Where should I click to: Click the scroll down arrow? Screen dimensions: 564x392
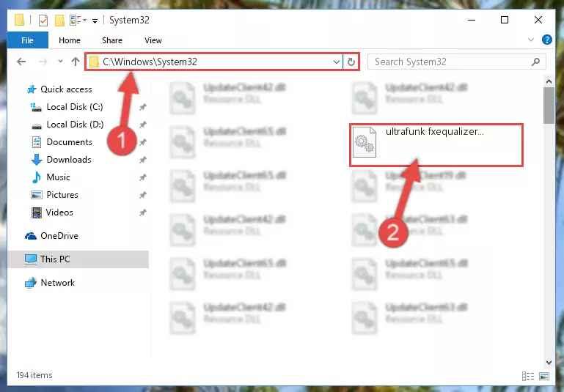[549, 363]
